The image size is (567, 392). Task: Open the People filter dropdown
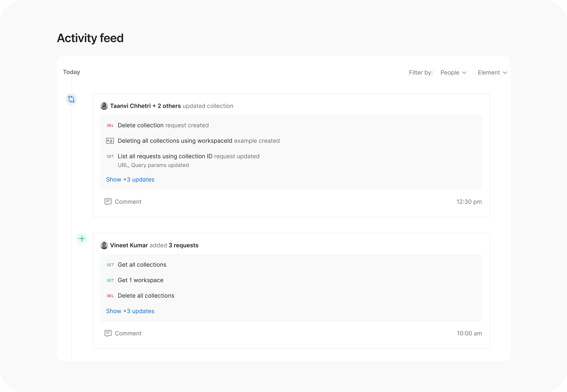(x=453, y=73)
